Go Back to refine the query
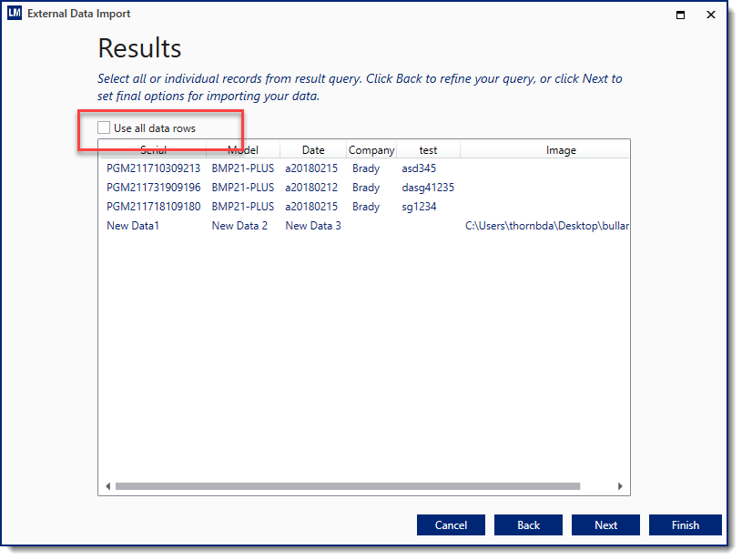The image size is (742, 560). (528, 525)
